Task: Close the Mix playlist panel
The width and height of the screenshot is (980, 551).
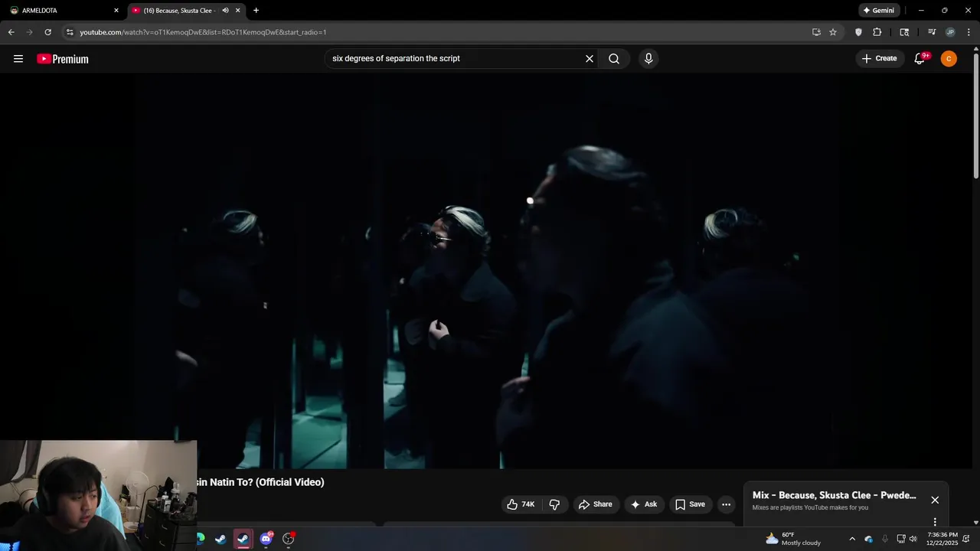Action: 935,500
